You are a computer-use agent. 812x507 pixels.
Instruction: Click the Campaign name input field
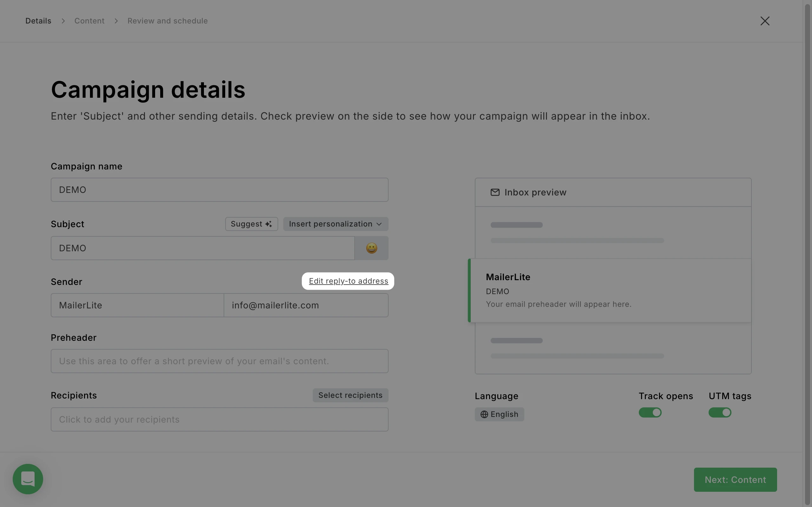219,190
